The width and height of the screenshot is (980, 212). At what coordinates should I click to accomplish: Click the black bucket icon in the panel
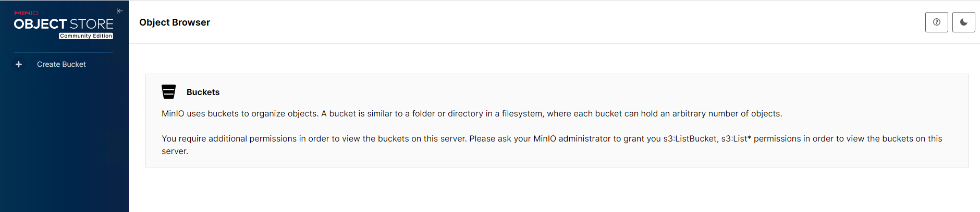coord(169,92)
